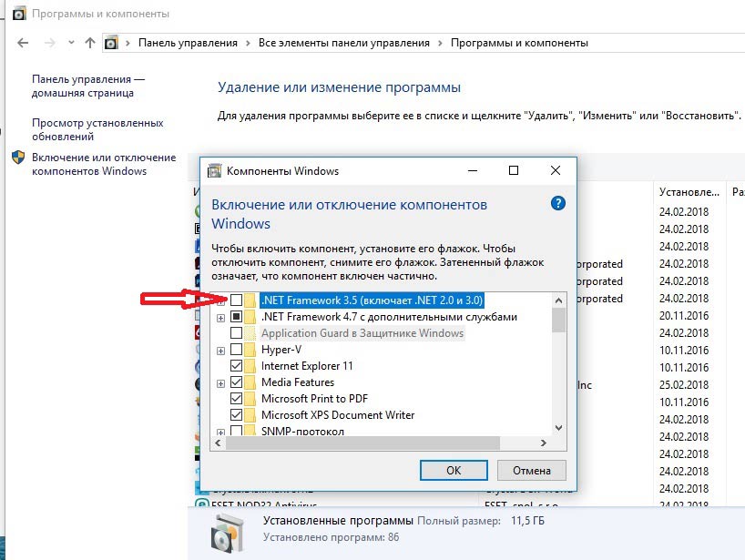The image size is (745, 560).
Task: Click the shield icon beside Windows components link
Action: [x=18, y=158]
